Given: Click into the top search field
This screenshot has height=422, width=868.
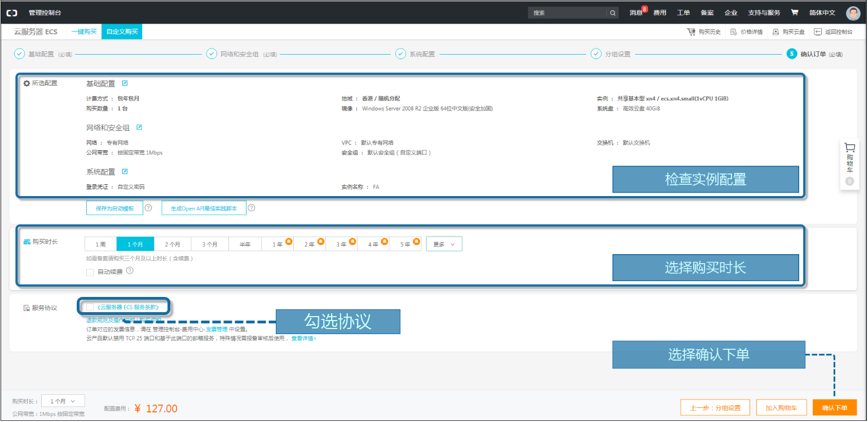Looking at the screenshot, I should [567, 12].
